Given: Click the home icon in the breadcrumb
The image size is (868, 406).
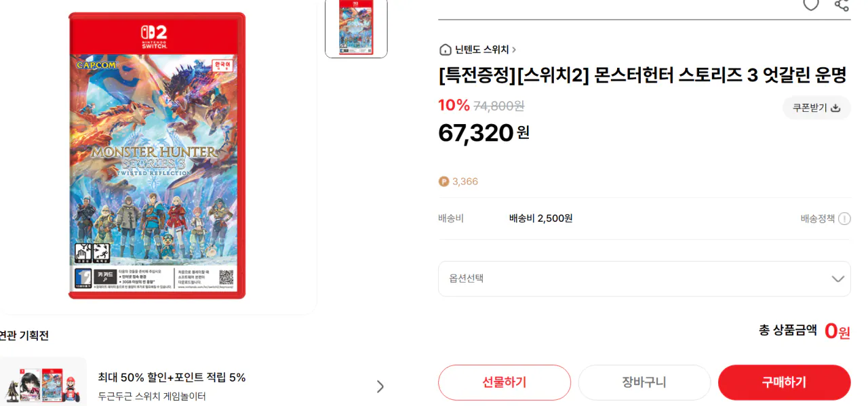Looking at the screenshot, I should (x=445, y=49).
